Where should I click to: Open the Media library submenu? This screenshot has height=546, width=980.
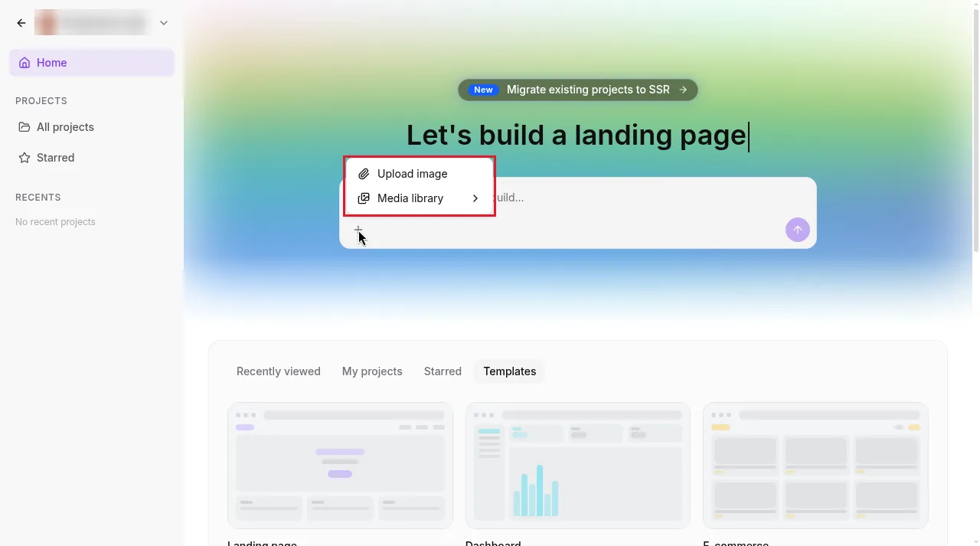click(420, 198)
